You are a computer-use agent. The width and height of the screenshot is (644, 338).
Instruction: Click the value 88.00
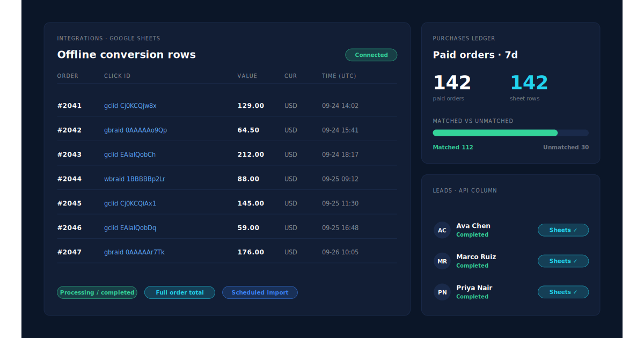tap(248, 179)
